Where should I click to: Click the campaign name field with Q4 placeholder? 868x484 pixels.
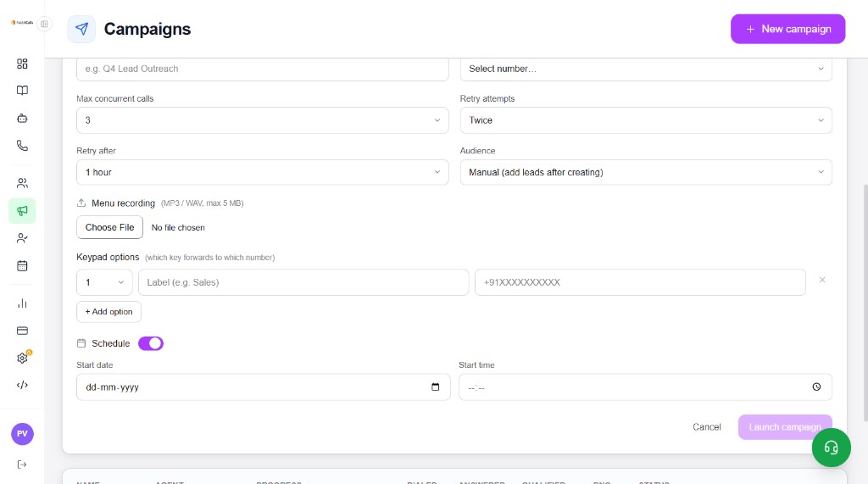tap(263, 69)
